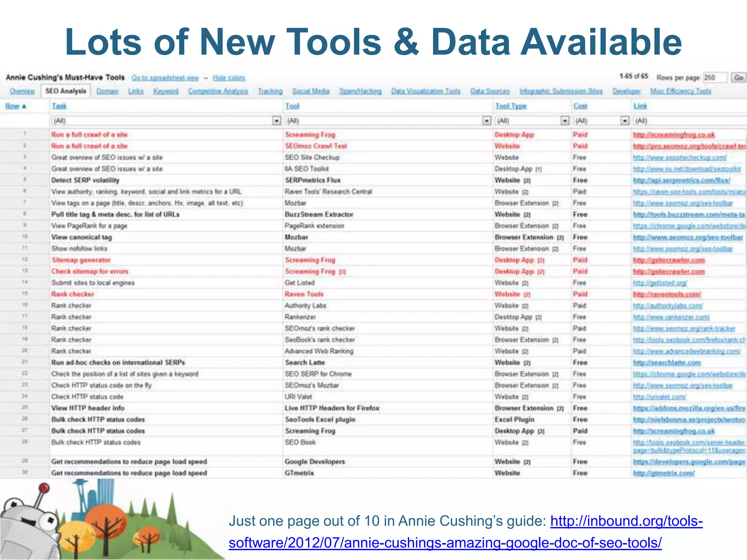Viewport: 747px width, 560px height.
Task: Open the Tool column filter dropdown
Action: [x=487, y=121]
